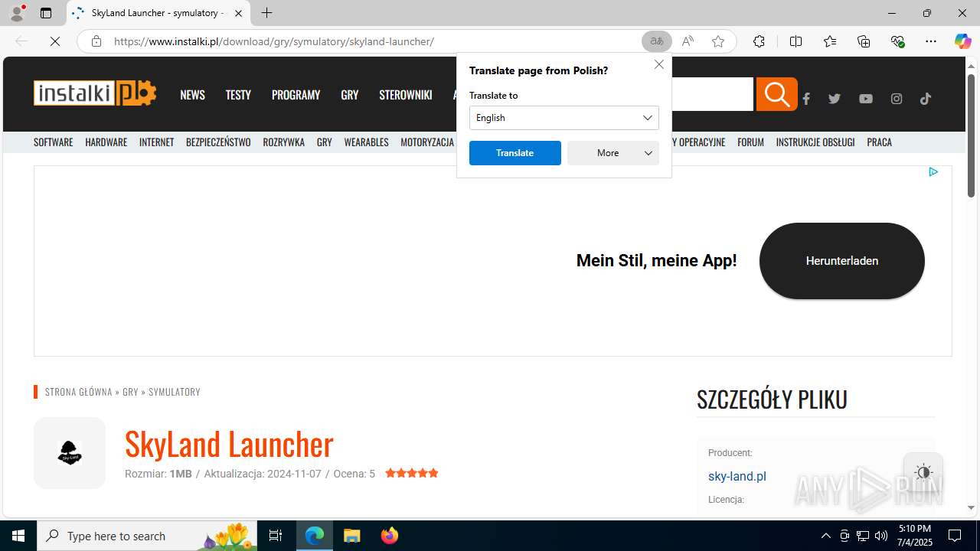Select FORUM submenu link
This screenshot has height=551, width=980.
[750, 142]
